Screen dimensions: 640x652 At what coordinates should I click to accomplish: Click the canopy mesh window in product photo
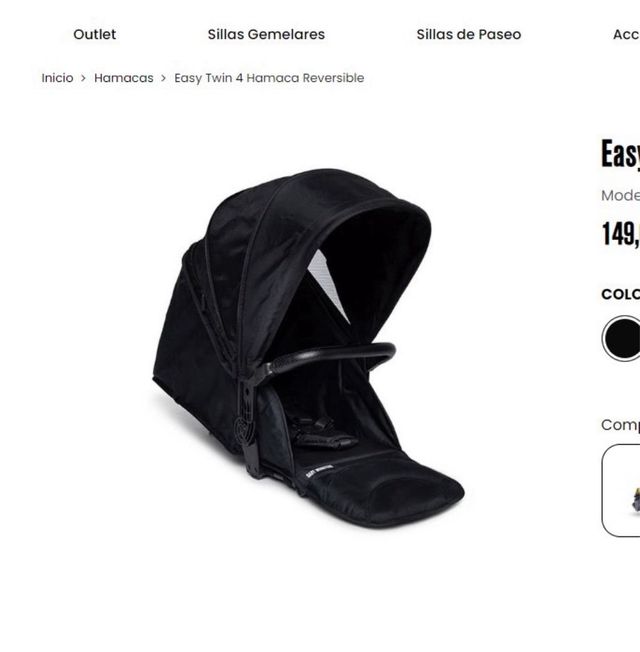pyautogui.click(x=328, y=283)
